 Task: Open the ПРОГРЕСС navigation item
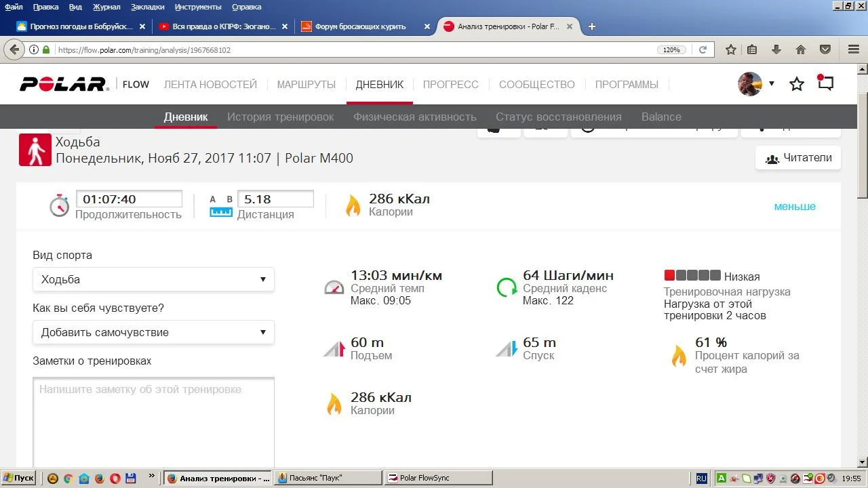(x=451, y=85)
